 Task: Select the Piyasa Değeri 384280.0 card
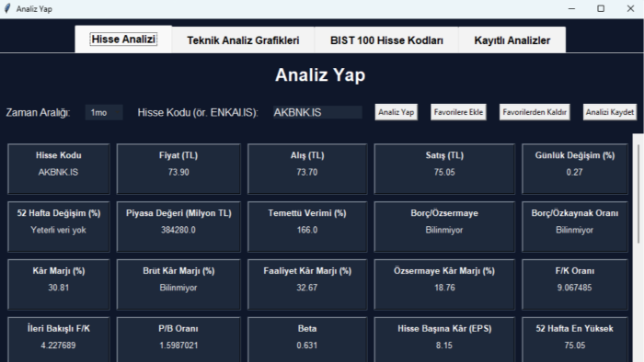coord(178,226)
